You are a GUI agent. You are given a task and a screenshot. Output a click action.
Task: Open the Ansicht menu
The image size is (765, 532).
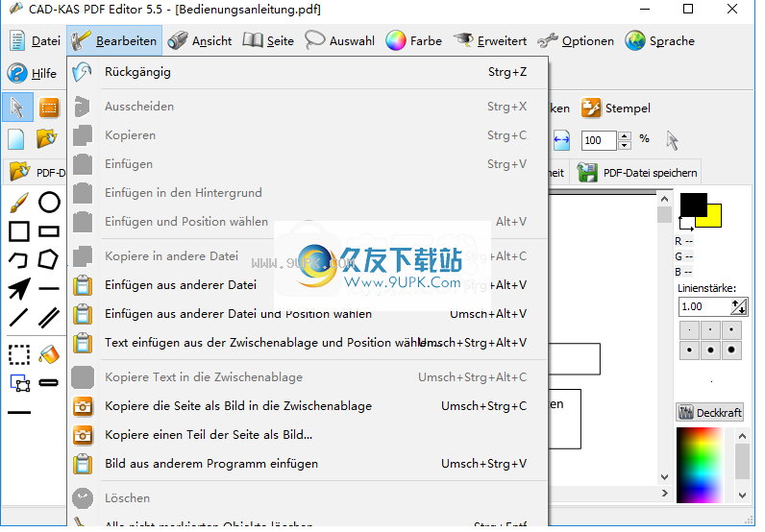(x=200, y=41)
